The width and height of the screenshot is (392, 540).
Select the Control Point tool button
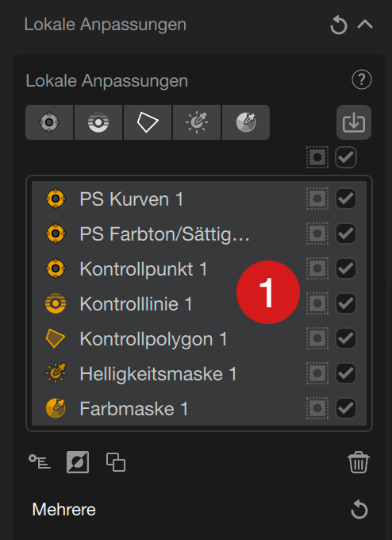[x=49, y=122]
